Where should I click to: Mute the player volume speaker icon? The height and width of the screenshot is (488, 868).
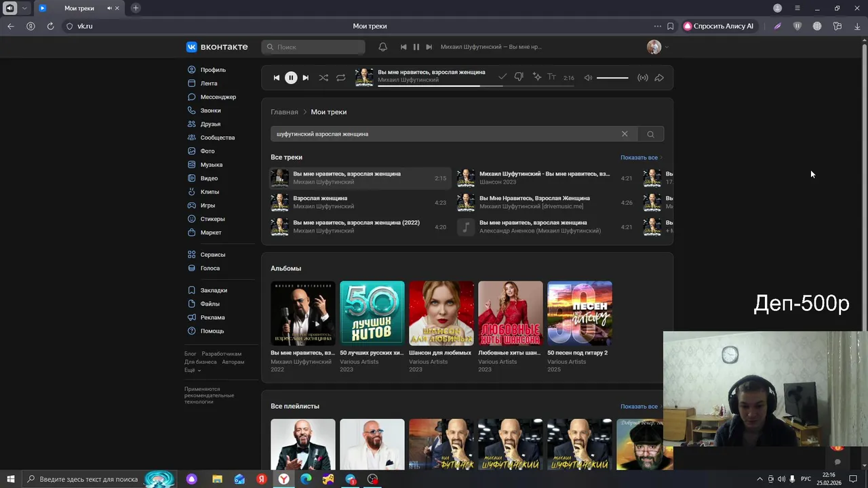588,77
